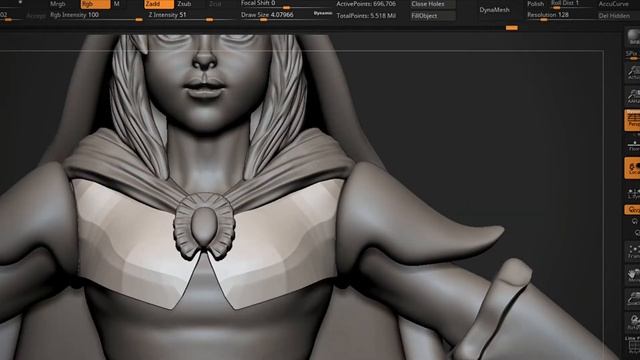Activate DynaMesh on the model
Viewport: 640px width, 360px height.
coord(494,10)
